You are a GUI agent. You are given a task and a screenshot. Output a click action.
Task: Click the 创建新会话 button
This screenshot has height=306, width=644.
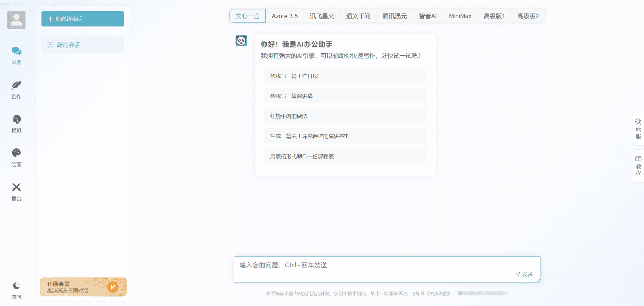pos(83,19)
